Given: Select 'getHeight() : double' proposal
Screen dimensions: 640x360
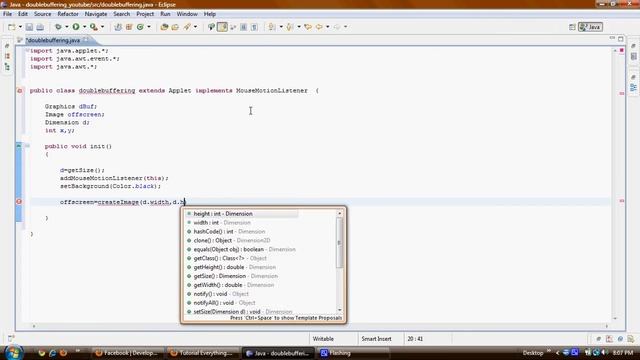Looking at the screenshot, I should (260, 267).
